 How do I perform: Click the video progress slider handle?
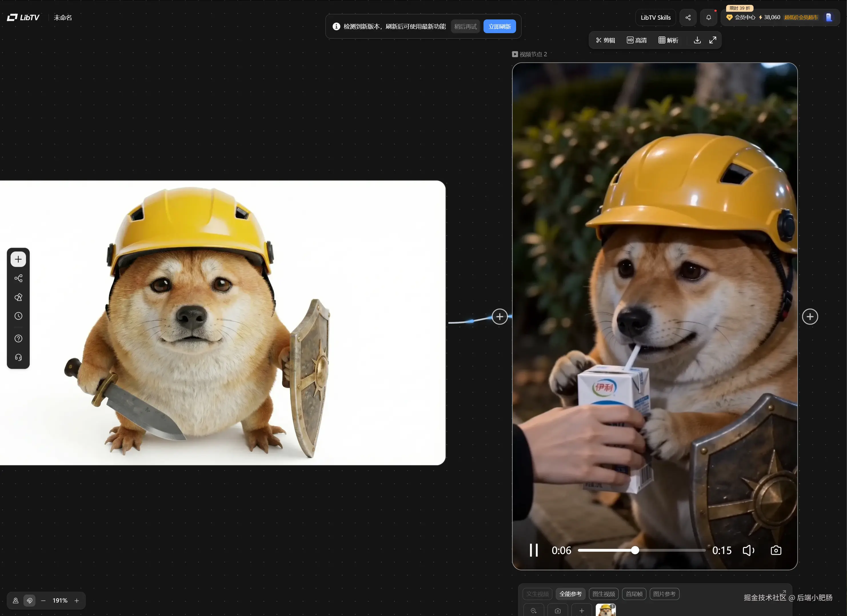pos(635,550)
